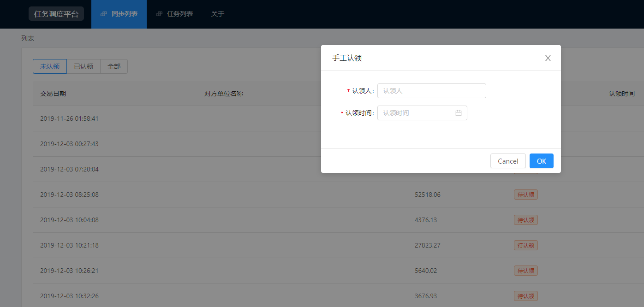Image resolution: width=644 pixels, height=307 pixels.
Task: Click the 对方单位名称 column header
Action: pyautogui.click(x=224, y=94)
